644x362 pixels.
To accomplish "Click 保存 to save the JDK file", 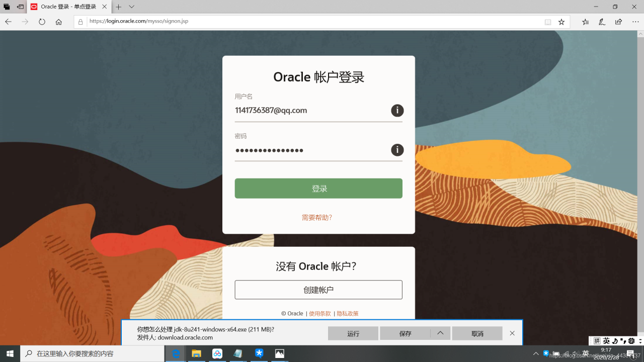I will click(x=405, y=333).
